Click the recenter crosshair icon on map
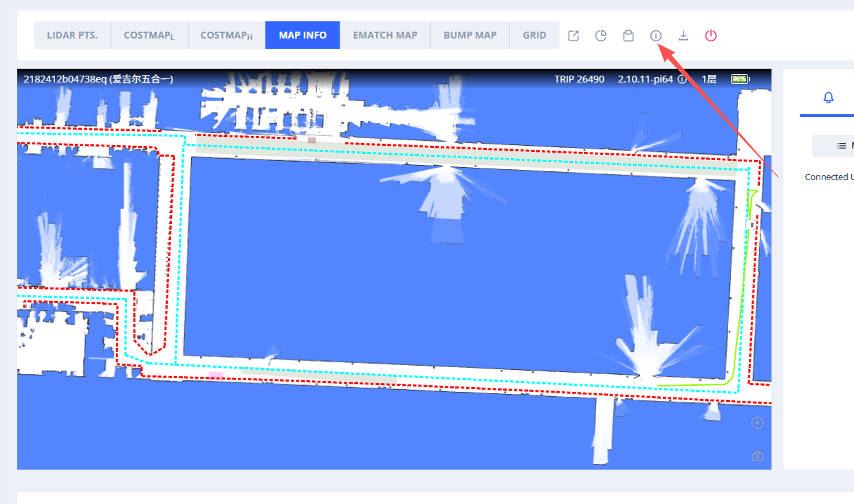Screen dimensions: 854x504 tap(757, 424)
